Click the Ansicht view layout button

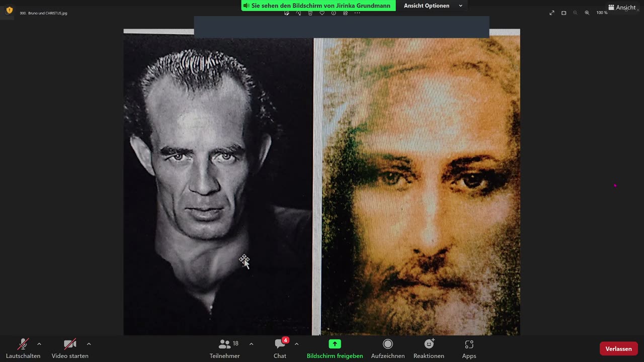tap(622, 7)
